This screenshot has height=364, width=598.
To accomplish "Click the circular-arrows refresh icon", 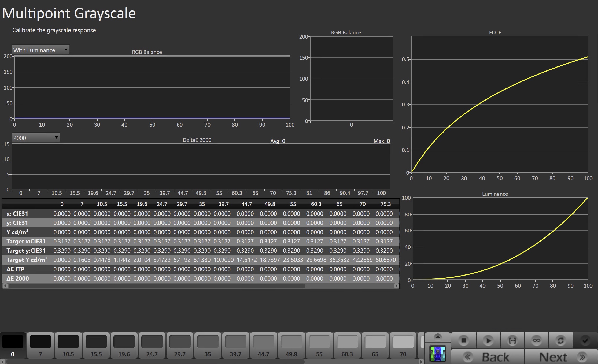I will click(560, 340).
